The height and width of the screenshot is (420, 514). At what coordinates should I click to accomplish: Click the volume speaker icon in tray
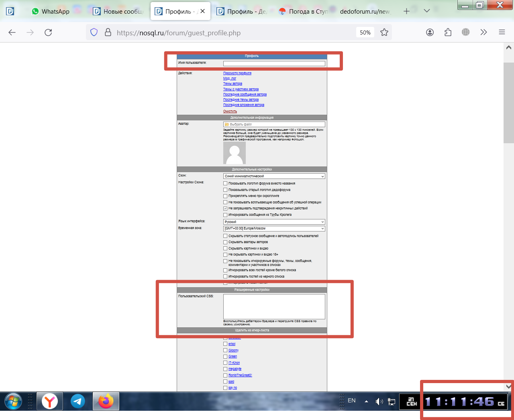click(379, 401)
